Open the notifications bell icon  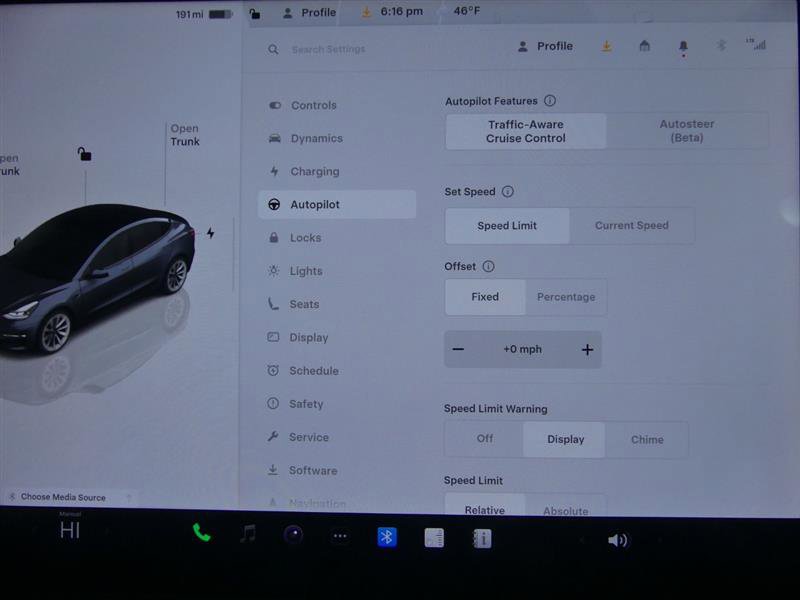pyautogui.click(x=683, y=46)
